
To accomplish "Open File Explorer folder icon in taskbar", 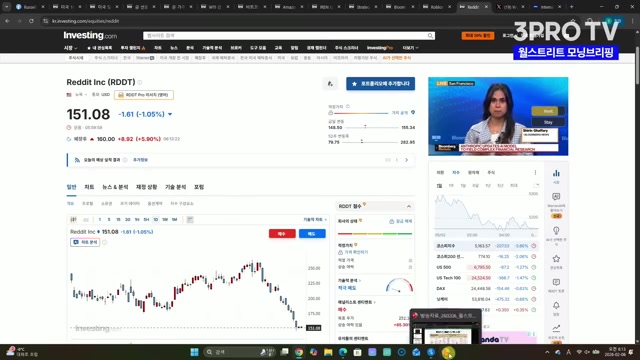I will pos(328,352).
